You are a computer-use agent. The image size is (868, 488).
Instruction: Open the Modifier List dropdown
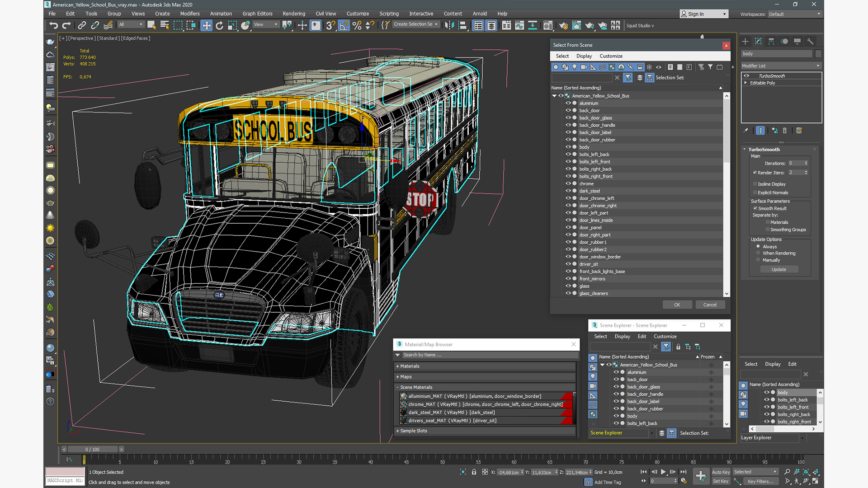[781, 66]
